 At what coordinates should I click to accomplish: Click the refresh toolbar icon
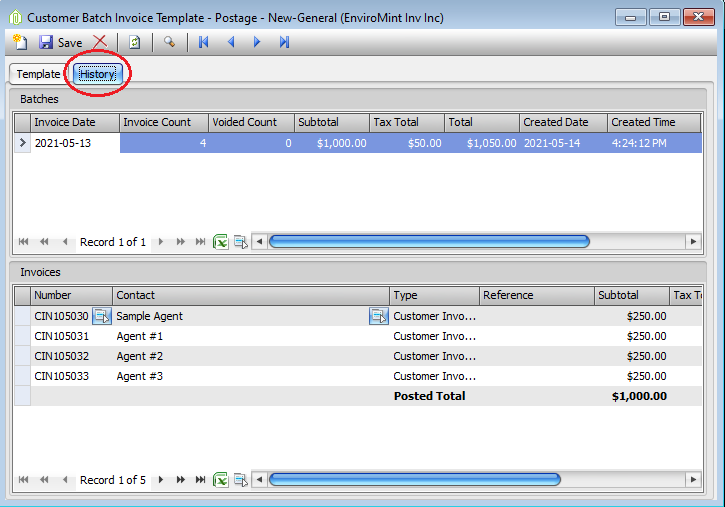coord(135,43)
